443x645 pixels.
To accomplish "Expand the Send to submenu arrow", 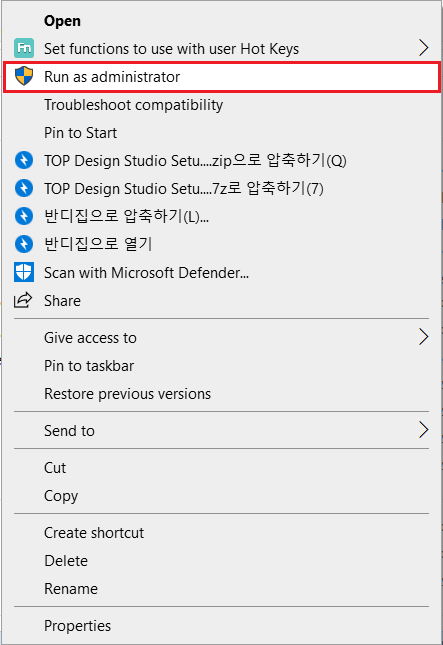I will (x=424, y=430).
